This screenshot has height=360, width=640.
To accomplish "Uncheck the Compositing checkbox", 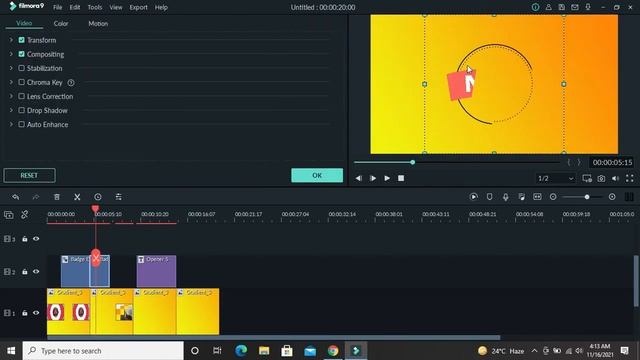I will pyautogui.click(x=22, y=54).
